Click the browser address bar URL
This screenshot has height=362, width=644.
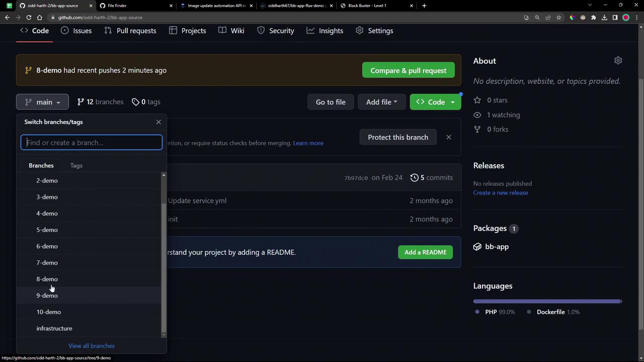100,18
